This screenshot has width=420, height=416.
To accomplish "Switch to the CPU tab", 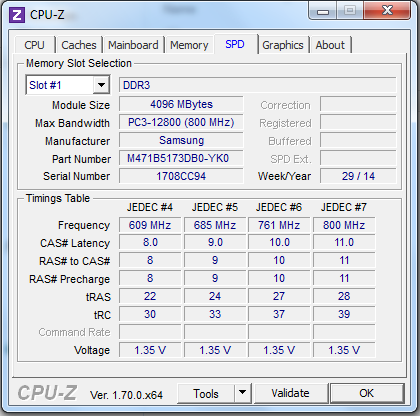I will [34, 45].
